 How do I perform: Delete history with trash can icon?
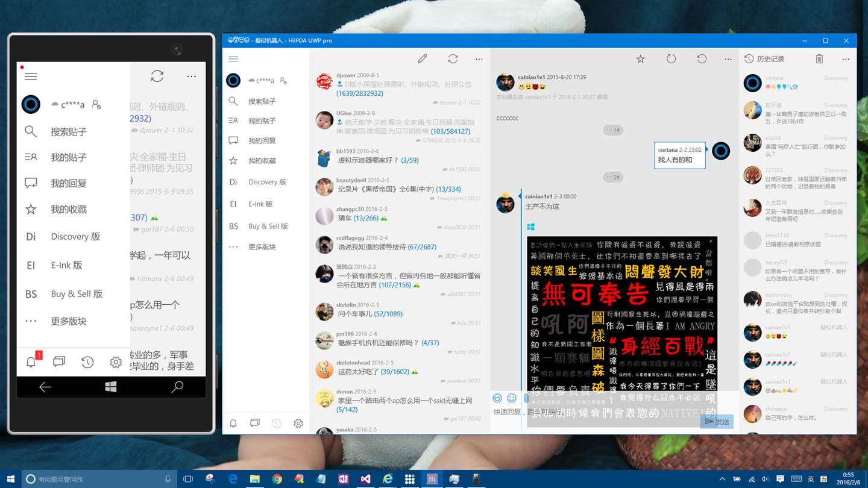[819, 59]
